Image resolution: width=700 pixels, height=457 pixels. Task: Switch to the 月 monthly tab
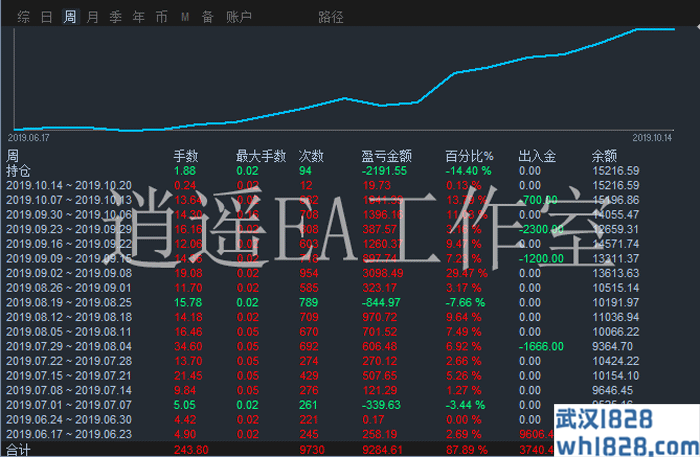(93, 17)
